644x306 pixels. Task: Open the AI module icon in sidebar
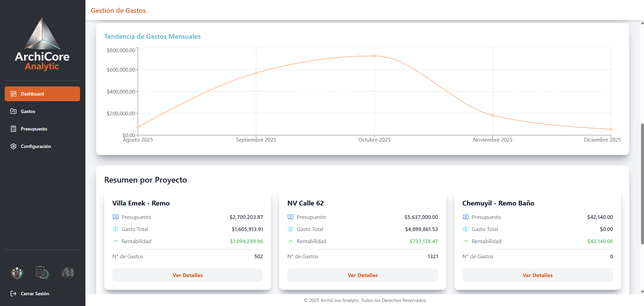[68, 272]
